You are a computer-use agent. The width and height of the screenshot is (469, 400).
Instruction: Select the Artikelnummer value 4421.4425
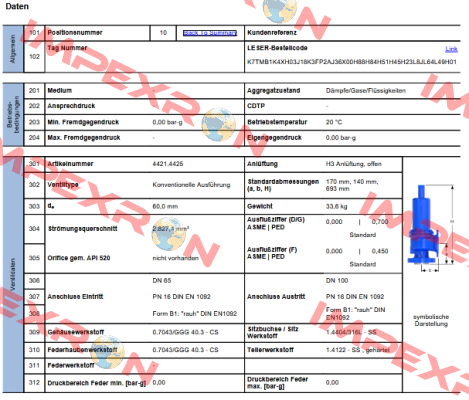pyautogui.click(x=168, y=164)
